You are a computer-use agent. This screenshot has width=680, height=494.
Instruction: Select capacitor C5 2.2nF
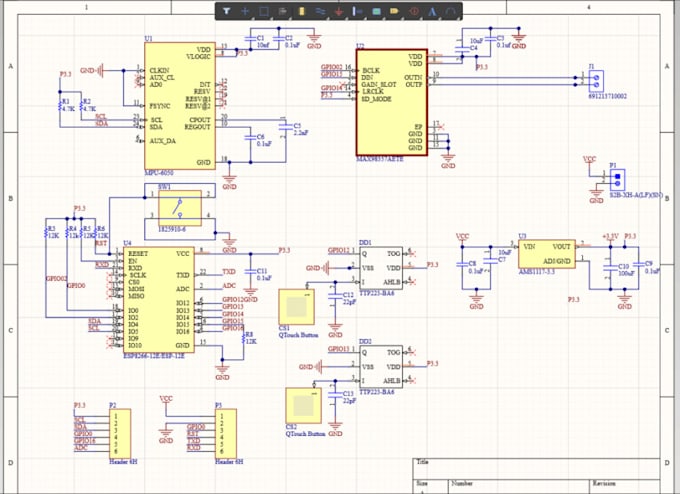click(x=286, y=127)
